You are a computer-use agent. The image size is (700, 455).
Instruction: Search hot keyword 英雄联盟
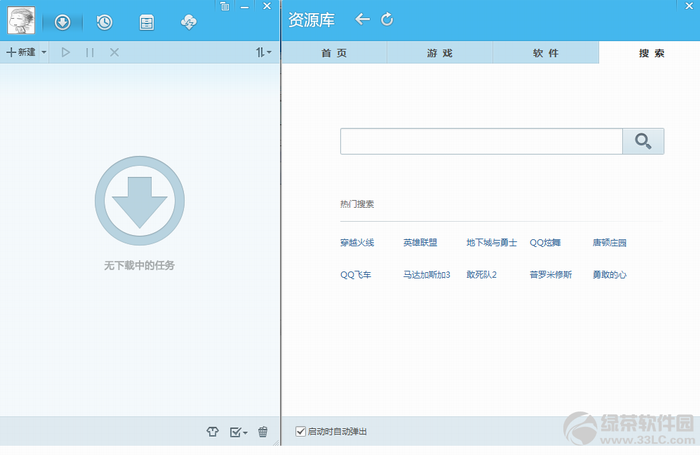pos(420,242)
